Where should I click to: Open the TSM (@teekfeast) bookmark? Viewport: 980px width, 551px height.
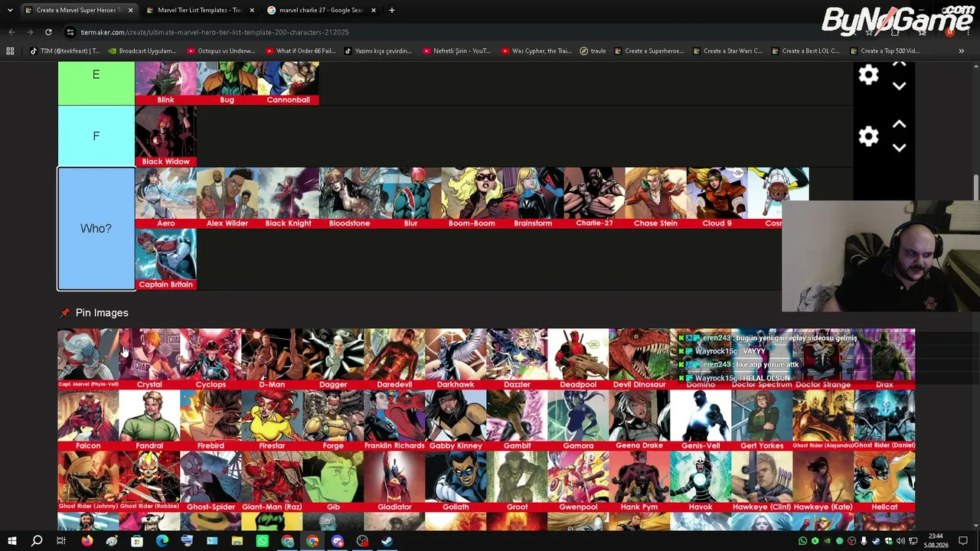[x=64, y=51]
